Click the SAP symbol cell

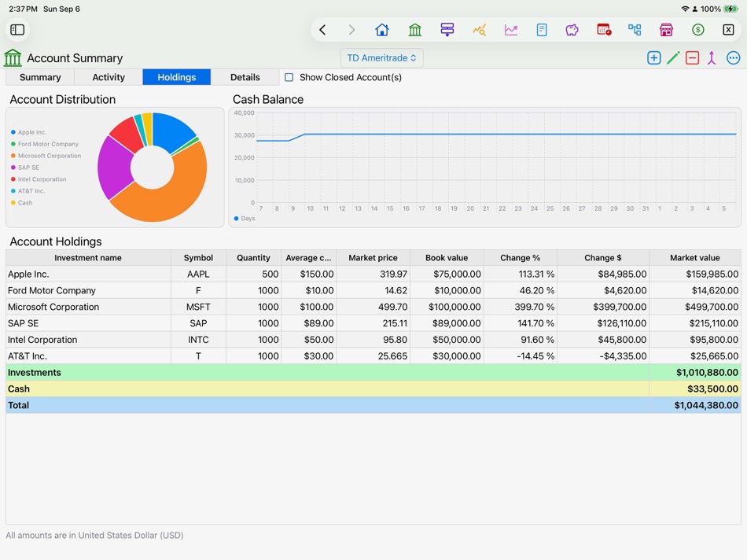click(198, 323)
